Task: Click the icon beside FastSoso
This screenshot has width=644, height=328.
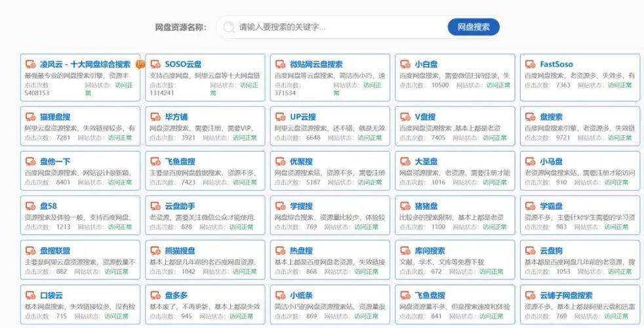Action: point(531,64)
